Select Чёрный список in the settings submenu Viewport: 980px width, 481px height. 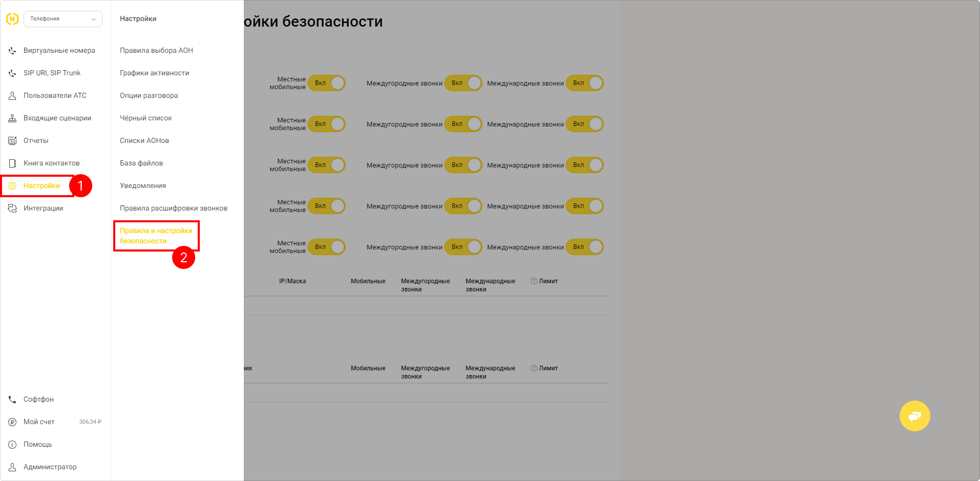[146, 118]
